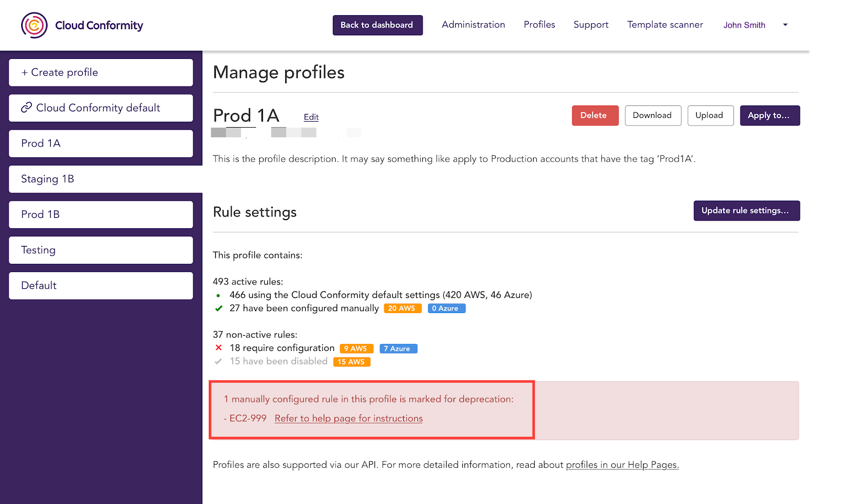Viewport: 866px width, 504px height.
Task: Click the EC2-999 rule text
Action: tap(248, 419)
